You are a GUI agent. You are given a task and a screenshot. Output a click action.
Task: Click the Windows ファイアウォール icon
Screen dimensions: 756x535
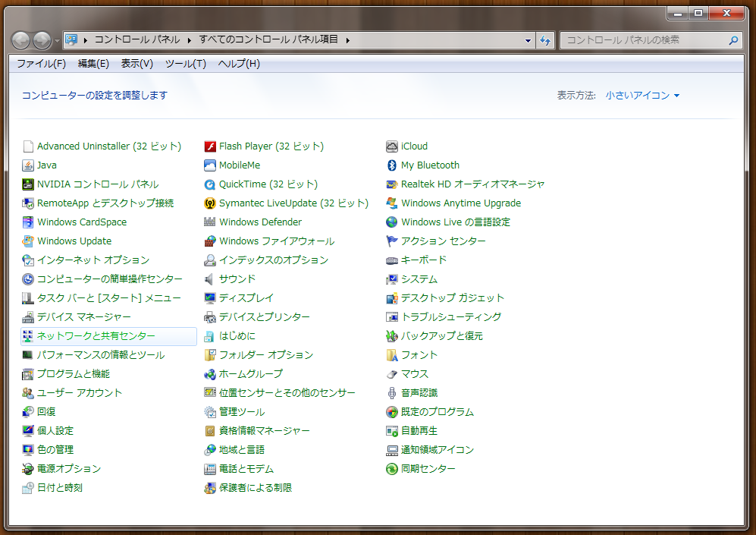tap(210, 241)
